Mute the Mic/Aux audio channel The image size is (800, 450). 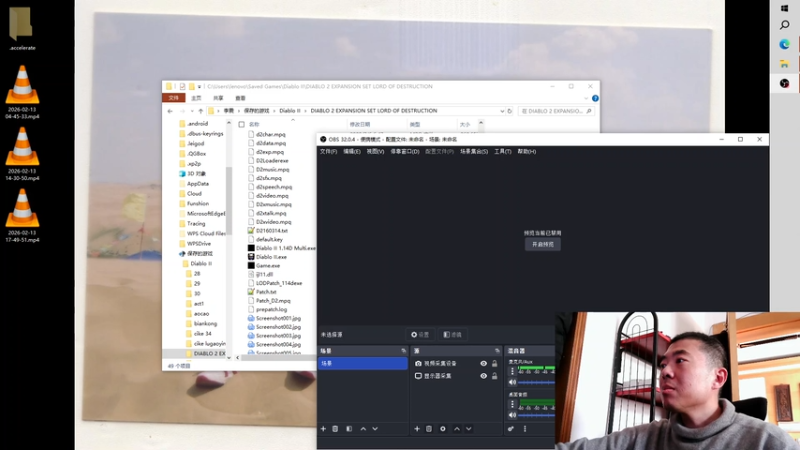(x=512, y=382)
